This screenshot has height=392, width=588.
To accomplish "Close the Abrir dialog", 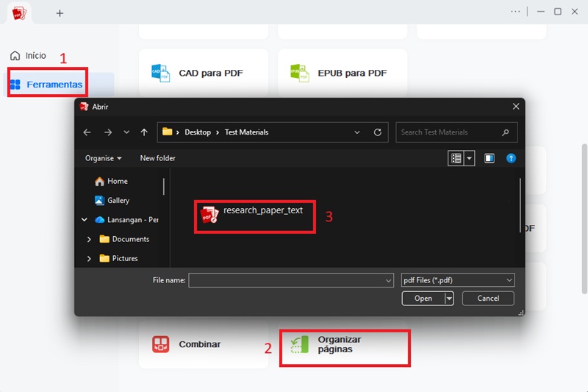I will 516,107.
